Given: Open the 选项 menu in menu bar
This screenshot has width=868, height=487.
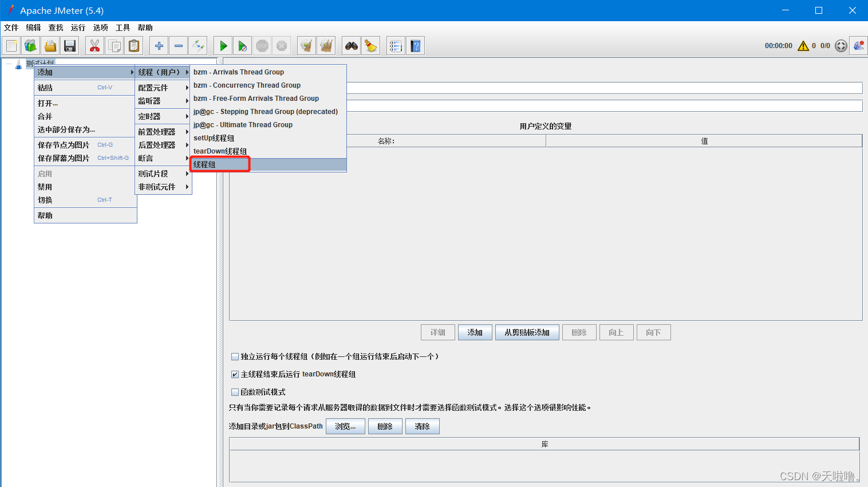Looking at the screenshot, I should pyautogui.click(x=100, y=28).
